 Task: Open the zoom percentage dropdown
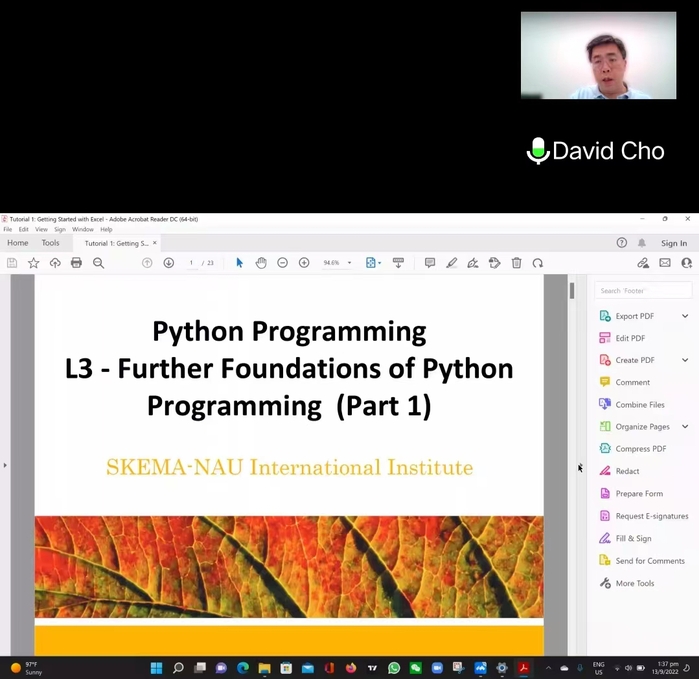[x=349, y=263]
